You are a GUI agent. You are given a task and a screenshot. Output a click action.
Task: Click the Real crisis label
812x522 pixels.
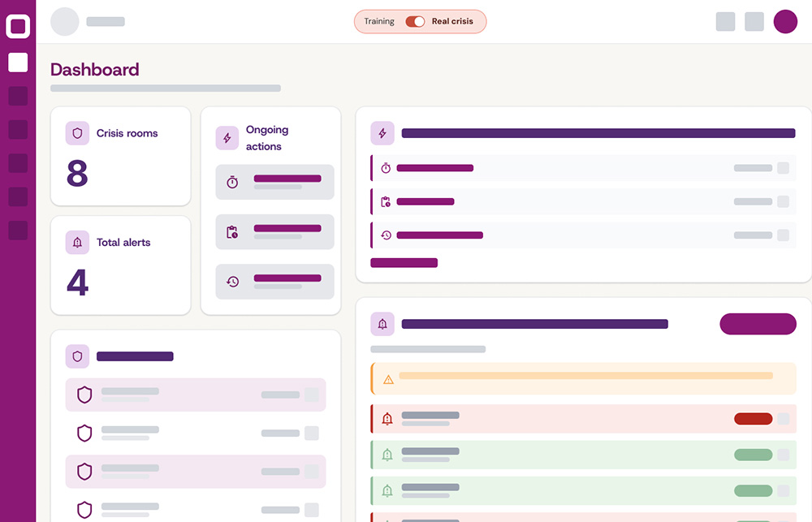pos(452,22)
